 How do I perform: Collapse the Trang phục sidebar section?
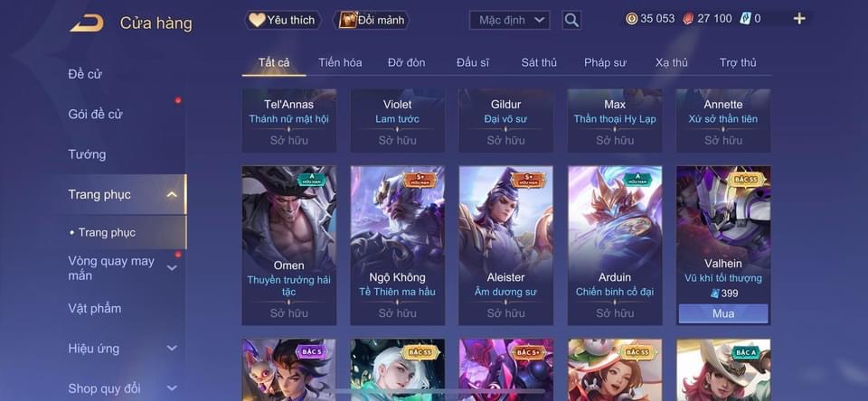coord(172,195)
